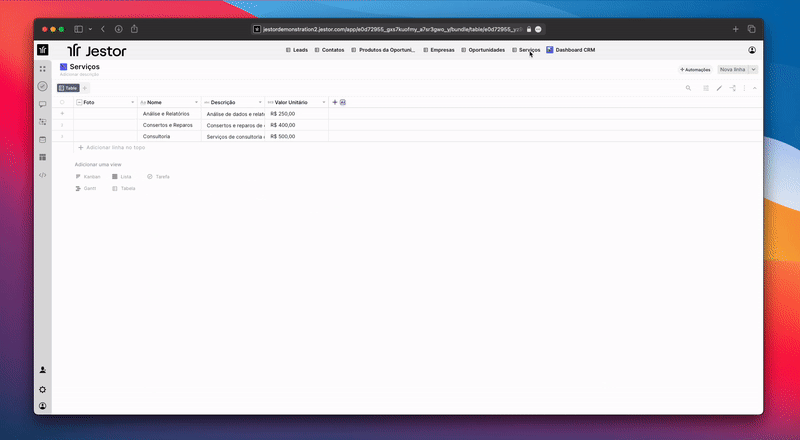Image resolution: width=800 pixels, height=440 pixels.
Task: Click the AI field icon beside add column
Action: pos(343,102)
